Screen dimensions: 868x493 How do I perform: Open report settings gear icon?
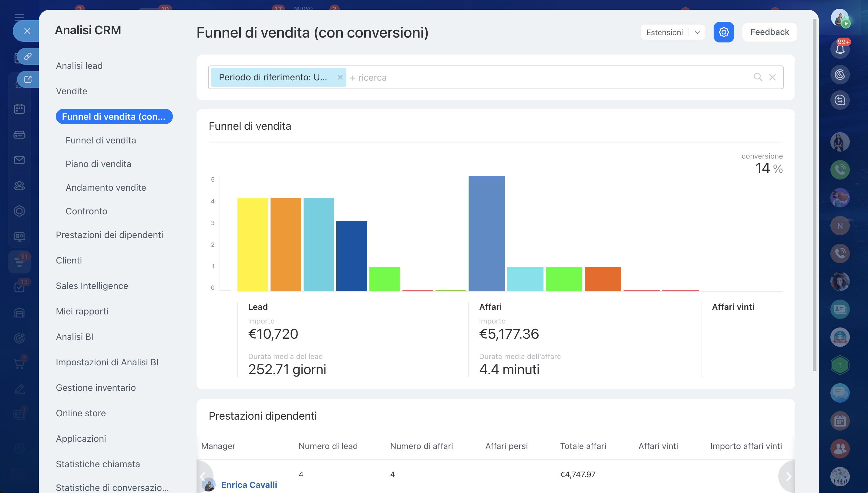tap(723, 32)
